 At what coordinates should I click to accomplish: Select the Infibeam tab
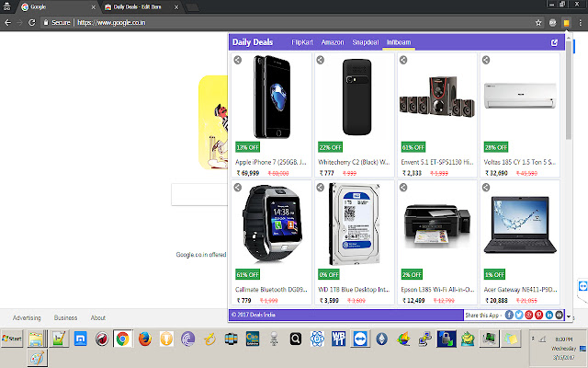[399, 42]
